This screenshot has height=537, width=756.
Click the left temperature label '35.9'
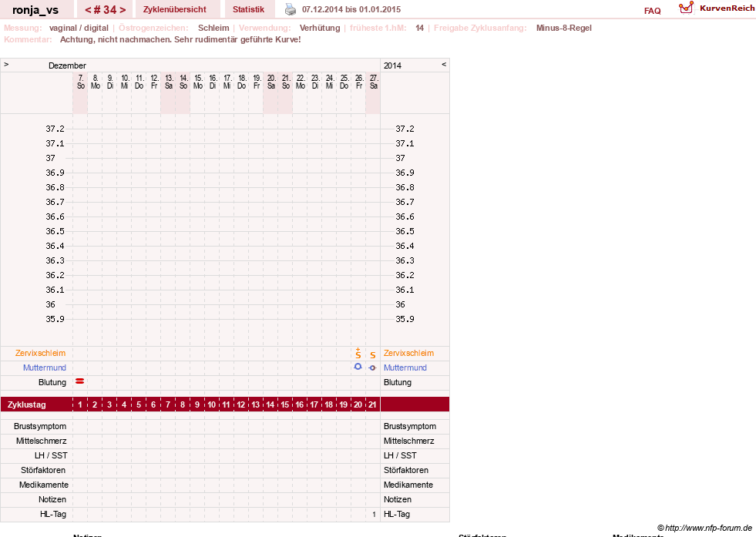[55, 319]
